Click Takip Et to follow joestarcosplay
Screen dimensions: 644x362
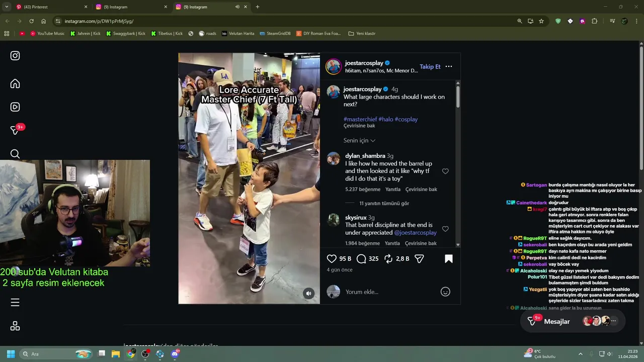(430, 66)
